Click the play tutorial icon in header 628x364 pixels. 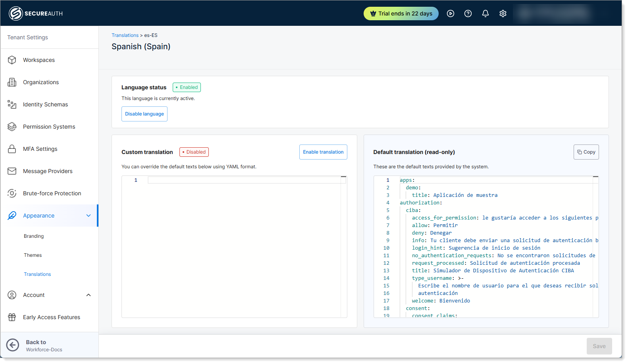(450, 13)
